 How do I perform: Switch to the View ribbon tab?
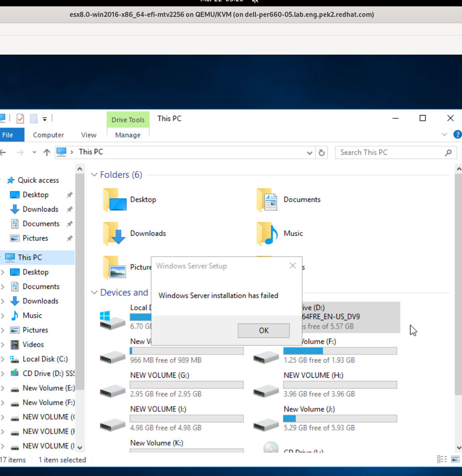coord(89,135)
